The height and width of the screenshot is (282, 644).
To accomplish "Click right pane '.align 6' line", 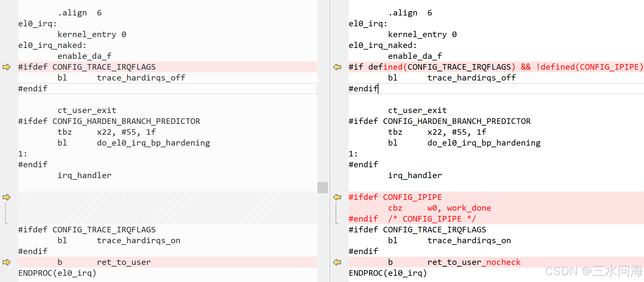I will [x=410, y=13].
